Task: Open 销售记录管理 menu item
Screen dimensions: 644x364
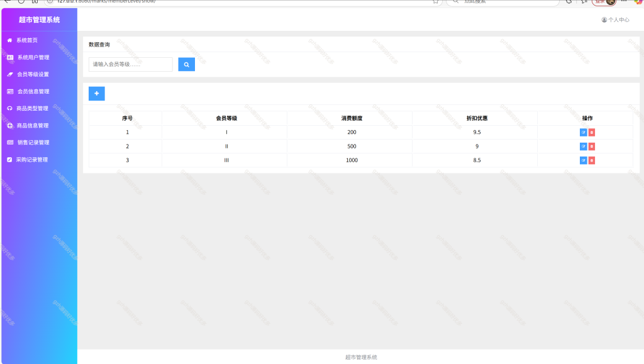Action: (33, 143)
